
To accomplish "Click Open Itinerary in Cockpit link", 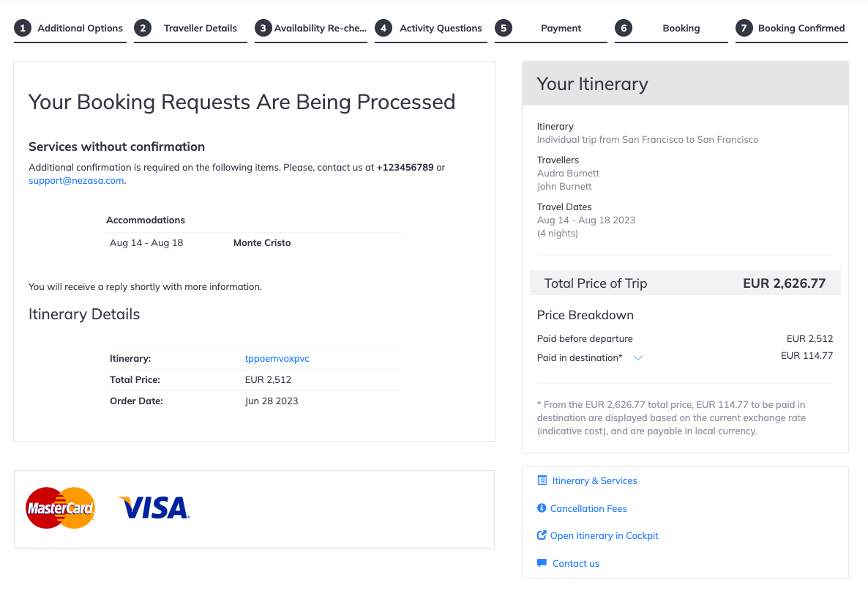I will [x=605, y=535].
